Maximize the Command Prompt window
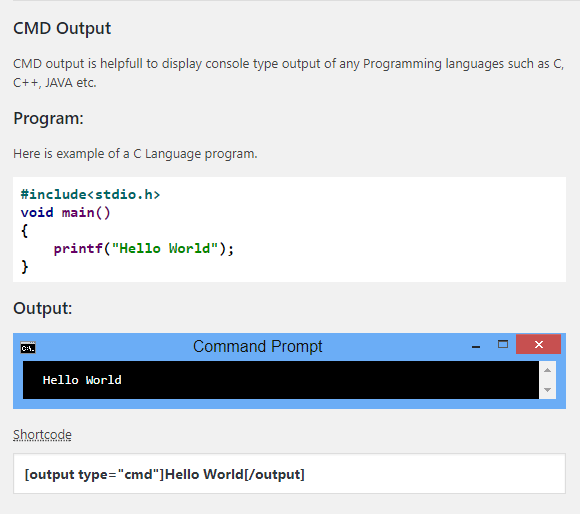Viewport: 580px width, 514px height. pos(503,345)
